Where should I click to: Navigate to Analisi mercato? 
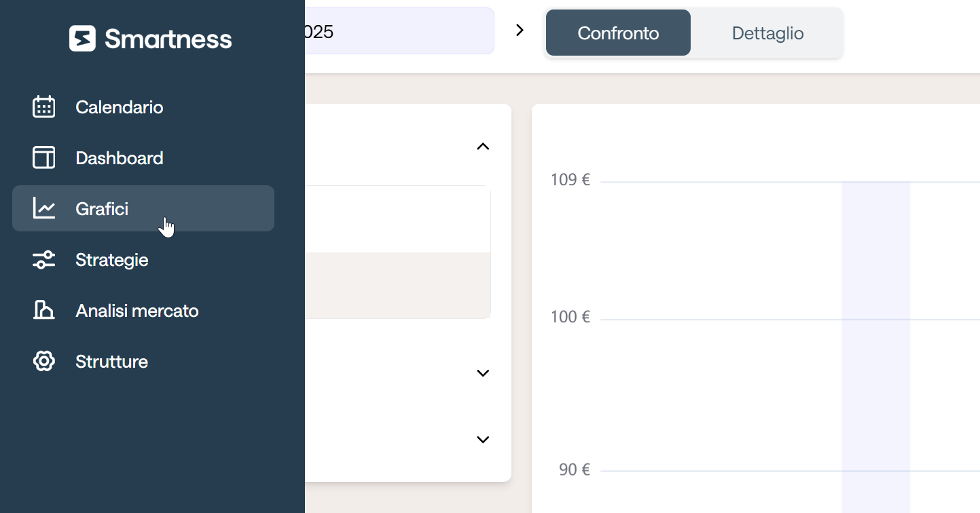click(143, 311)
